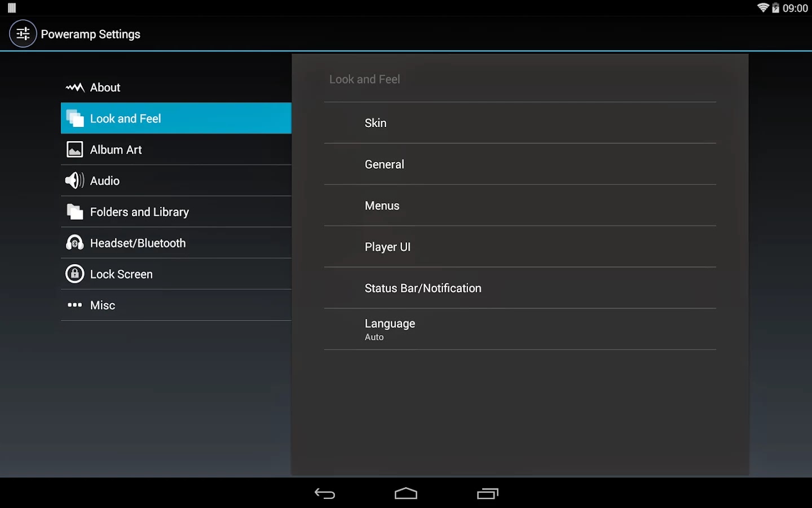This screenshot has width=812, height=508.
Task: Open the General preferences entry
Action: 520,164
